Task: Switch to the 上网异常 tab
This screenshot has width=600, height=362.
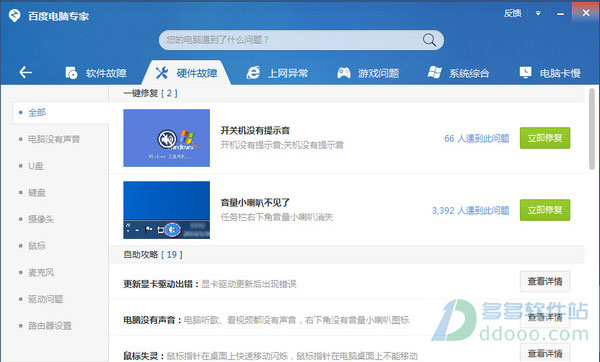Action: [277, 73]
